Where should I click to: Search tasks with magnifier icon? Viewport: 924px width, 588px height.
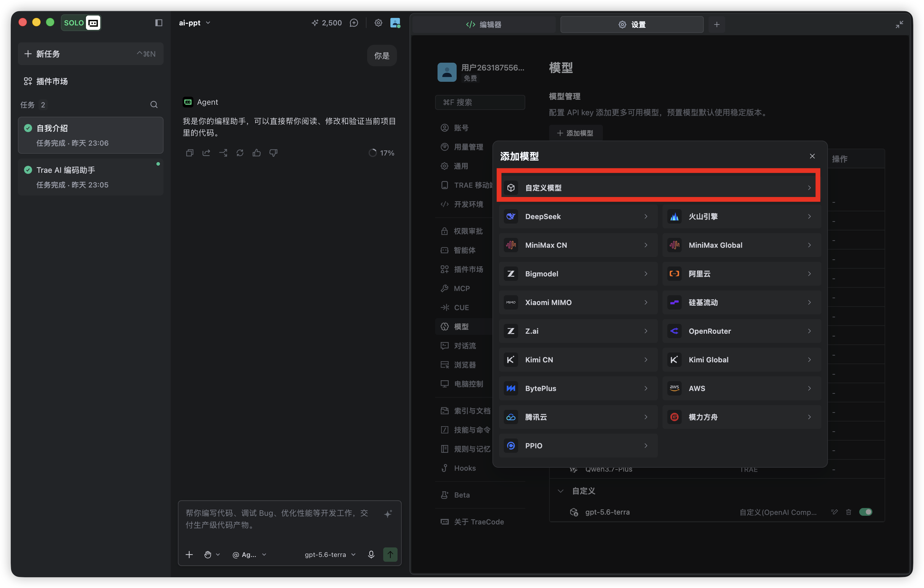tap(154, 104)
